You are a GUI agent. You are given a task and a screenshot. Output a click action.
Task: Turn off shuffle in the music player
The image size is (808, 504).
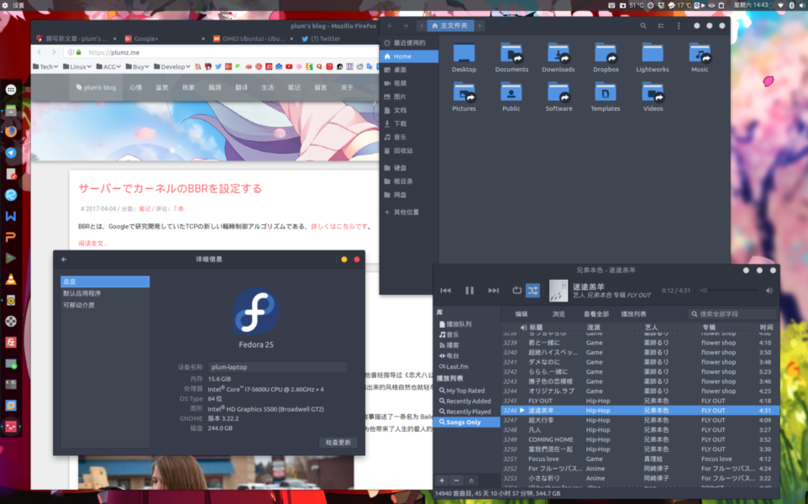point(533,291)
